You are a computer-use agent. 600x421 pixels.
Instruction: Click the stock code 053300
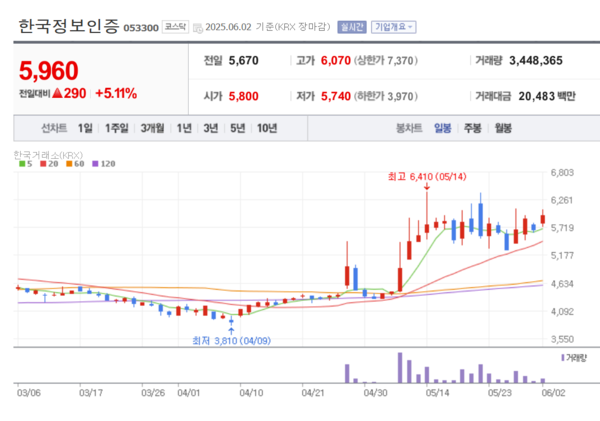[141, 28]
